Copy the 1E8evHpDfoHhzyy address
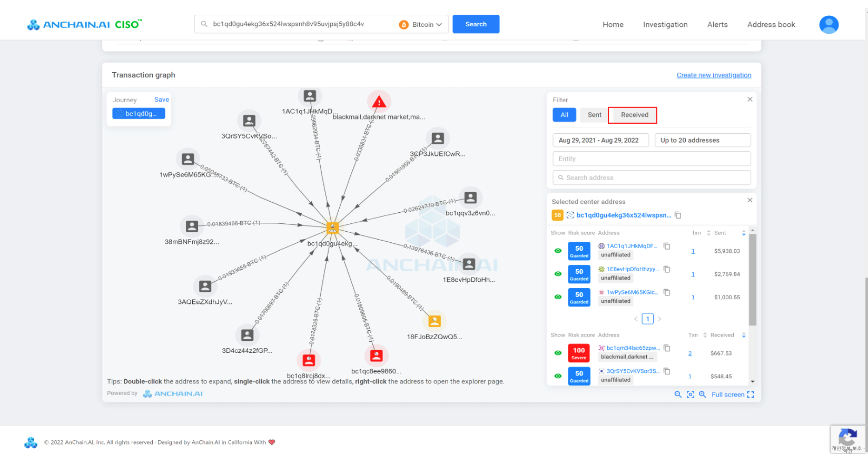Viewport: 868px width, 454px height. [x=667, y=269]
